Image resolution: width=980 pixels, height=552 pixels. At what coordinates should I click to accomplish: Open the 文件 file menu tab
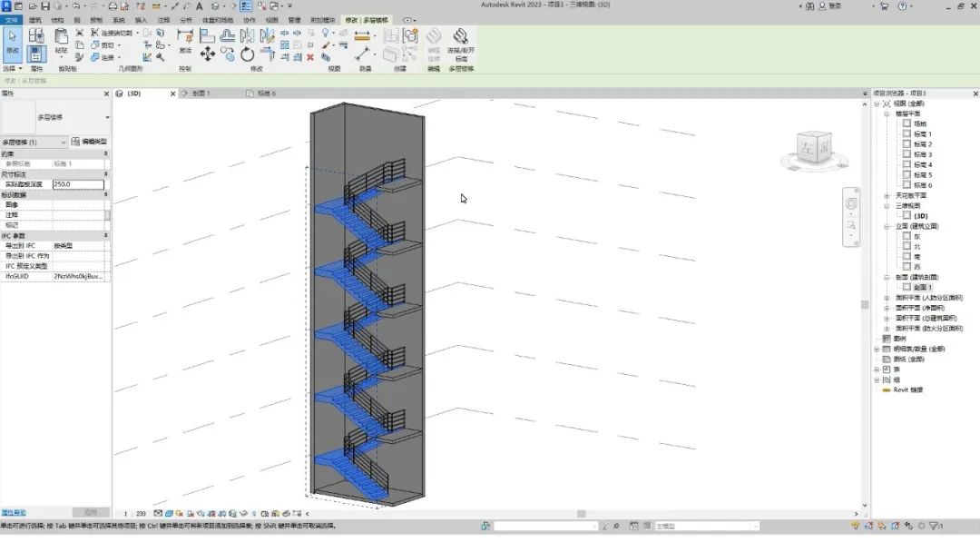(x=12, y=19)
